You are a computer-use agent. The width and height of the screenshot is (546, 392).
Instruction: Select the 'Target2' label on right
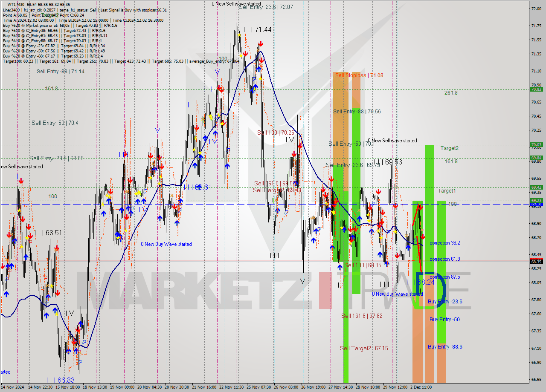pos(450,148)
